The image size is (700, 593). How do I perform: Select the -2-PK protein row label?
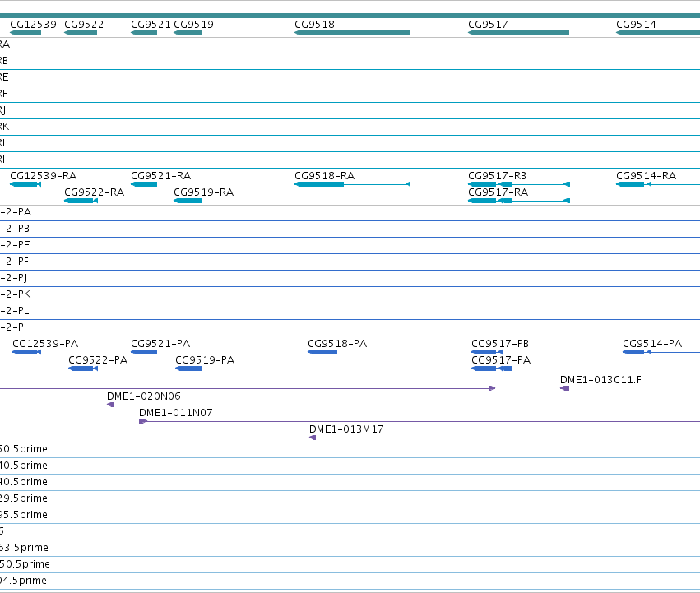[15, 294]
